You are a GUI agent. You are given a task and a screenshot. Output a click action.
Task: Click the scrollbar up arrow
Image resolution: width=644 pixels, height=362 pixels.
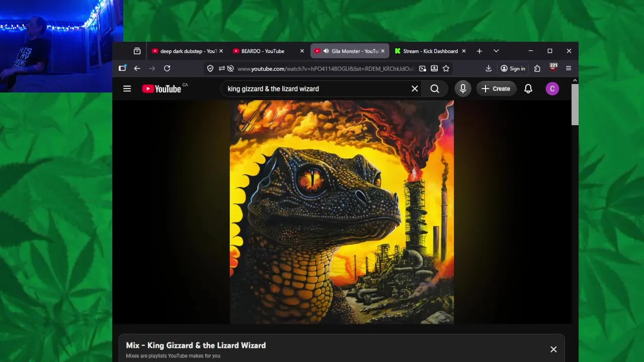coord(575,80)
